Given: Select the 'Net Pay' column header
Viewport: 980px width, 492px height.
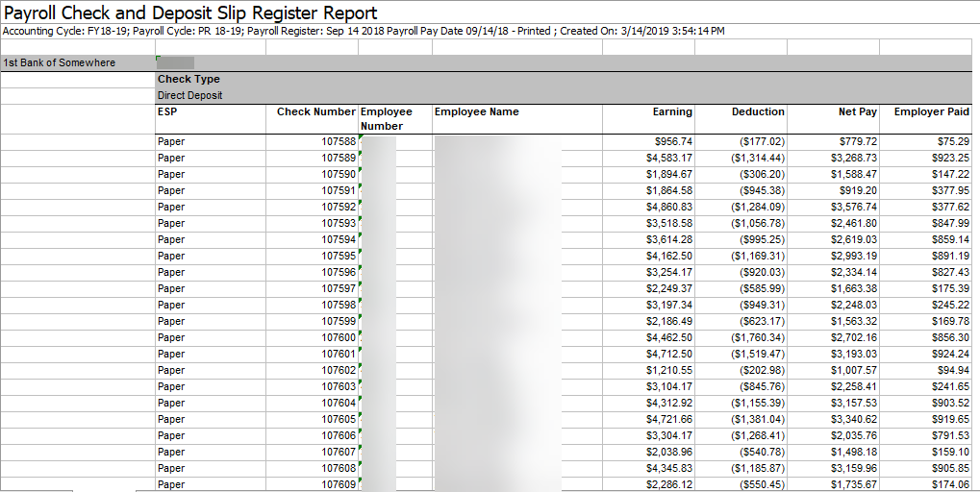Looking at the screenshot, I should (x=858, y=112).
